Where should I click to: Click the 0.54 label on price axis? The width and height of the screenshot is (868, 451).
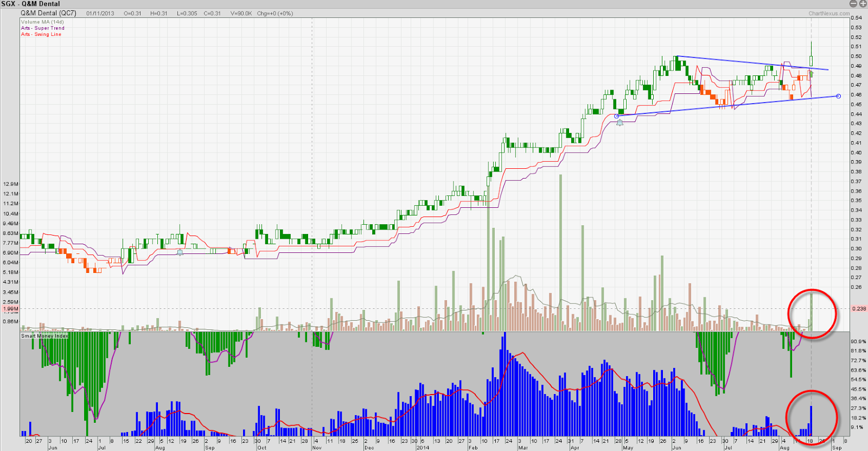tap(856, 18)
